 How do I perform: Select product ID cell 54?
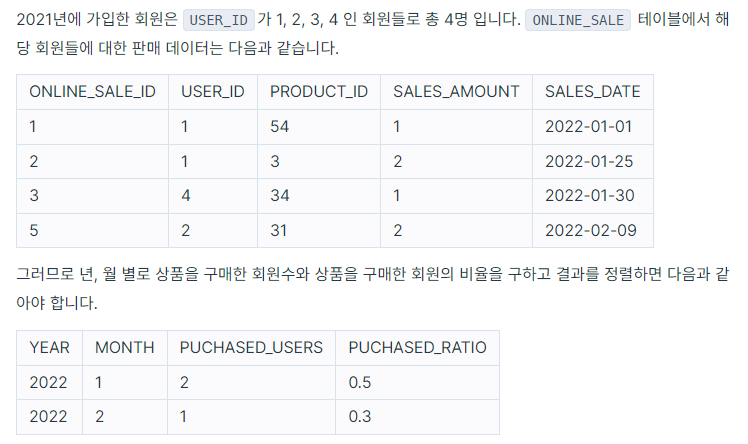tap(319, 127)
